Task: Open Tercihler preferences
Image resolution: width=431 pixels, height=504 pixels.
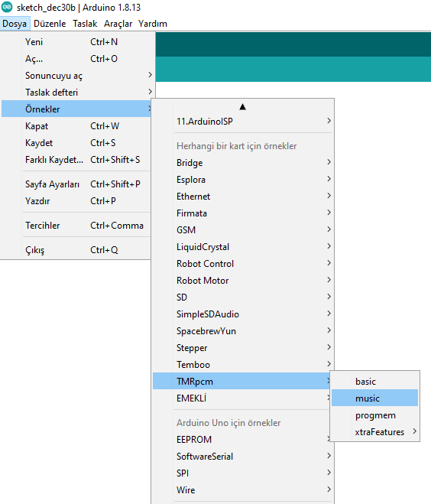Action: click(76, 226)
